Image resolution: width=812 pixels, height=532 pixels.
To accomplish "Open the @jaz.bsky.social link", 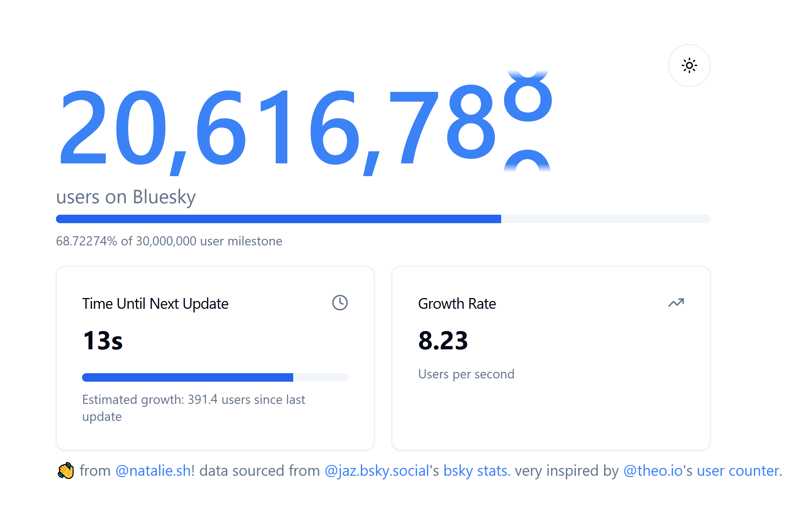I will [377, 471].
